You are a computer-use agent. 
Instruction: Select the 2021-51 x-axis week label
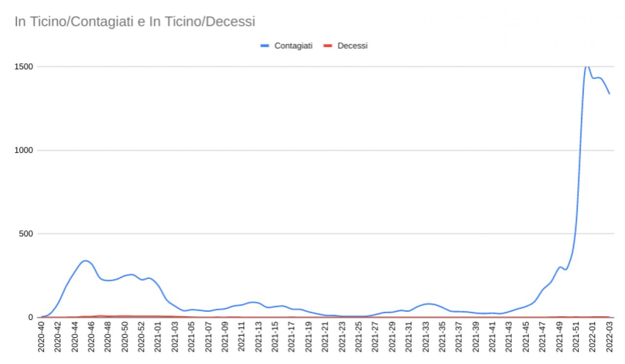click(576, 336)
